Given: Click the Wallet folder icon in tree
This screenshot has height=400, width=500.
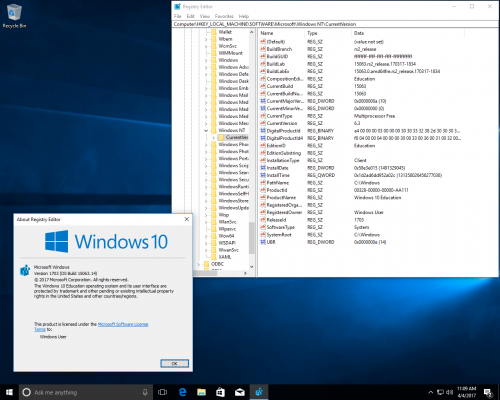Looking at the screenshot, I should click(214, 32).
